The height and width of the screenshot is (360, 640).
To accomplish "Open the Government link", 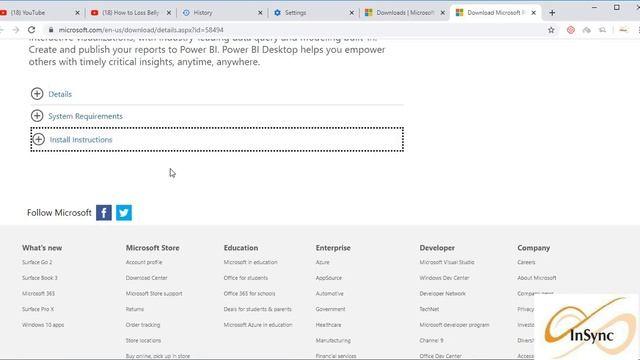I will pos(330,309).
